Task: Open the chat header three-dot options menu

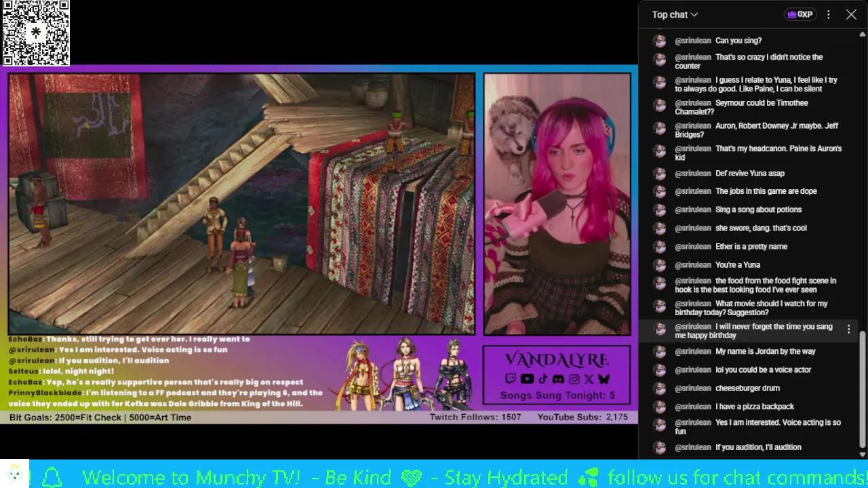Action: 829,14
